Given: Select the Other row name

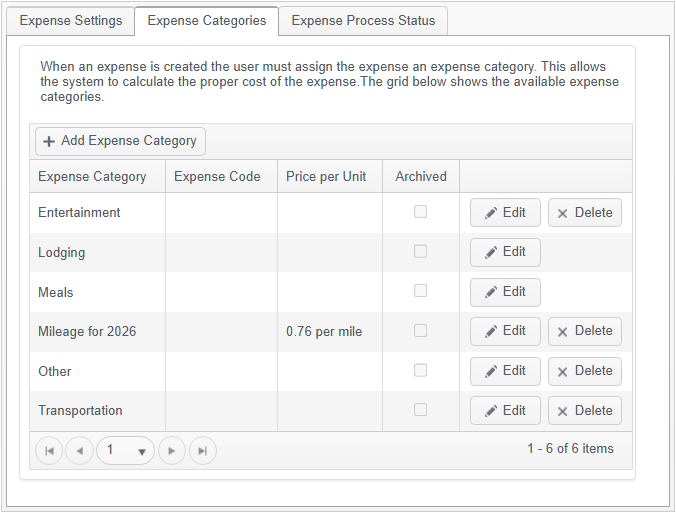Looking at the screenshot, I should (x=54, y=371).
